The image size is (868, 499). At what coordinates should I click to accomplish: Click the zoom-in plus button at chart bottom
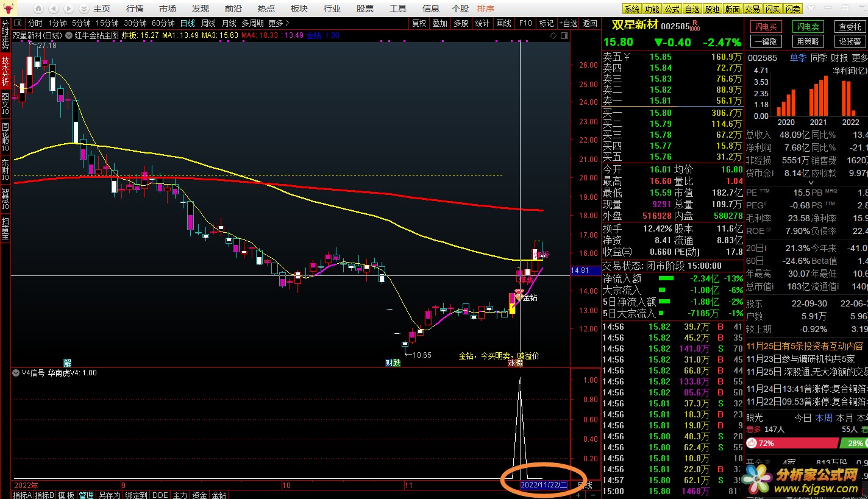pyautogui.click(x=578, y=495)
